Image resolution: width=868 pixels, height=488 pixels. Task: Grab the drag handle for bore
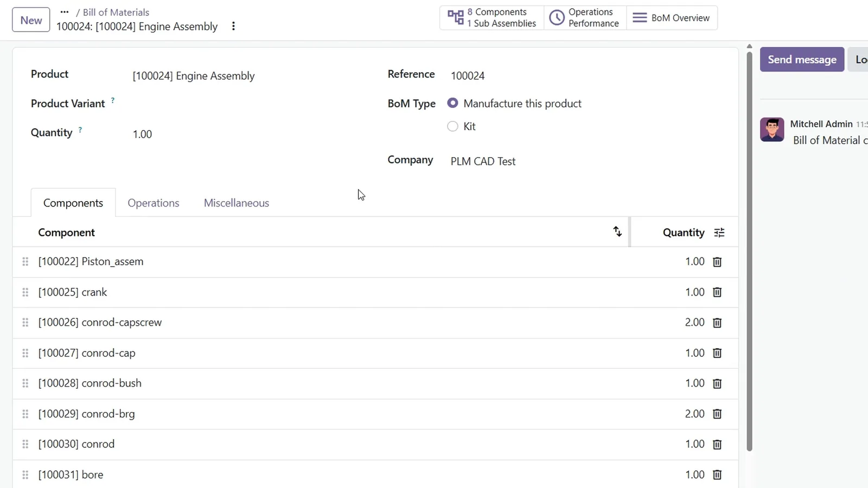click(25, 474)
